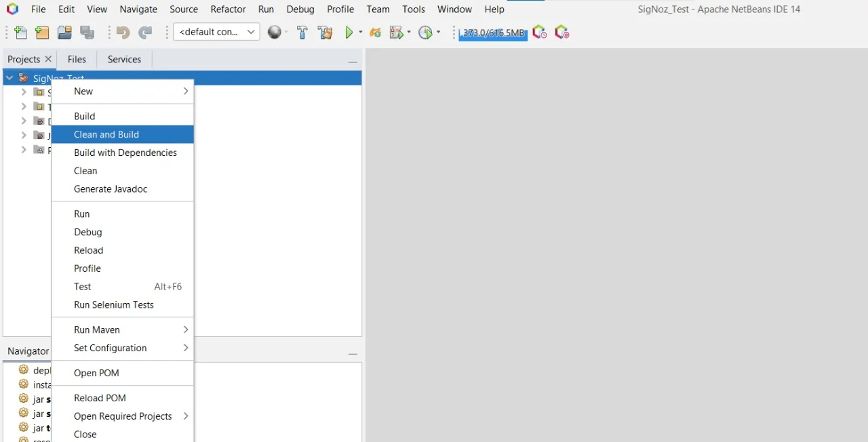Viewport: 868px width, 442px height.
Task: Choose Reload in the context menu
Action: click(123, 250)
